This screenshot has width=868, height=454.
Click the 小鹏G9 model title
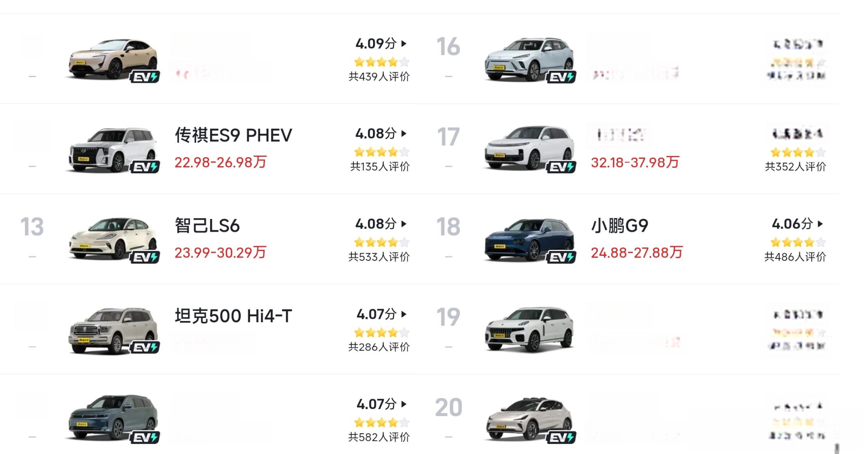620,226
